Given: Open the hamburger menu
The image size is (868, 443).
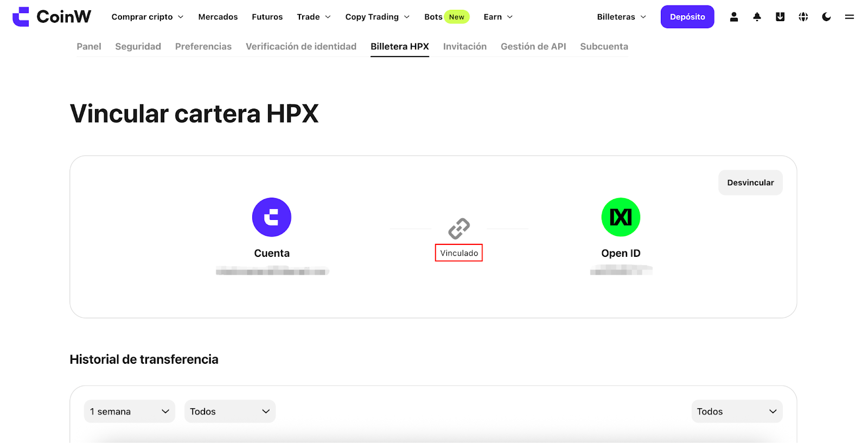Looking at the screenshot, I should pos(850,17).
